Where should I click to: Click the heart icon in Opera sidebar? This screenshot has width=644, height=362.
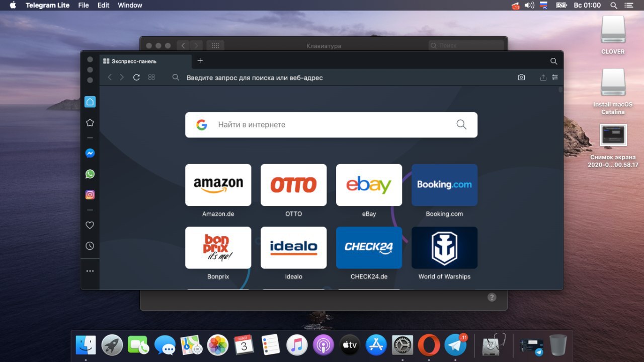coord(90,225)
